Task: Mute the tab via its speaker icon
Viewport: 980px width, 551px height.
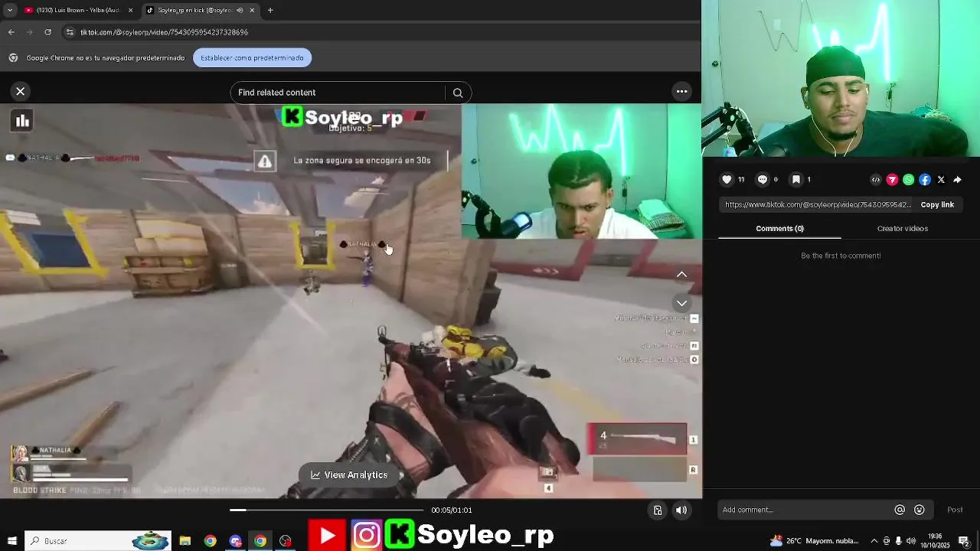Action: click(x=240, y=10)
